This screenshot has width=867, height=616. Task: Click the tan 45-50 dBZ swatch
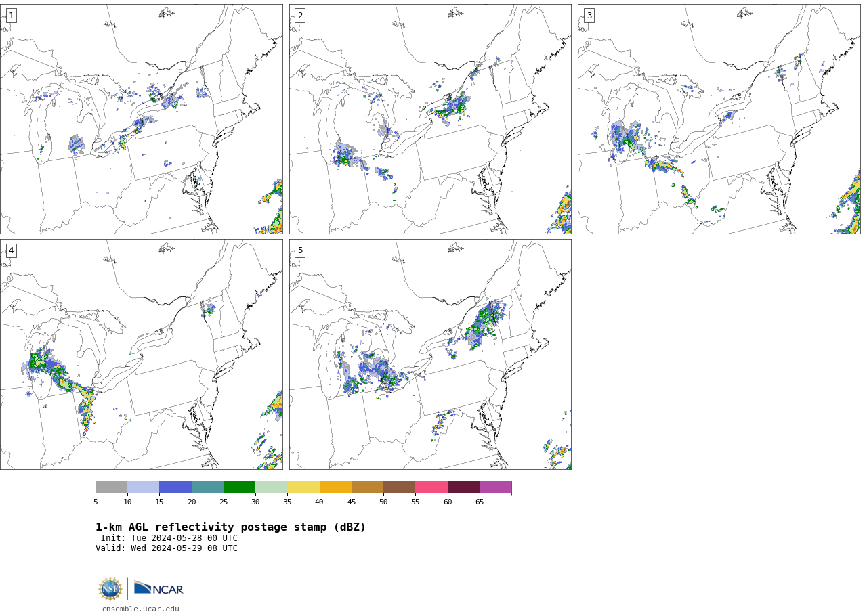(367, 487)
